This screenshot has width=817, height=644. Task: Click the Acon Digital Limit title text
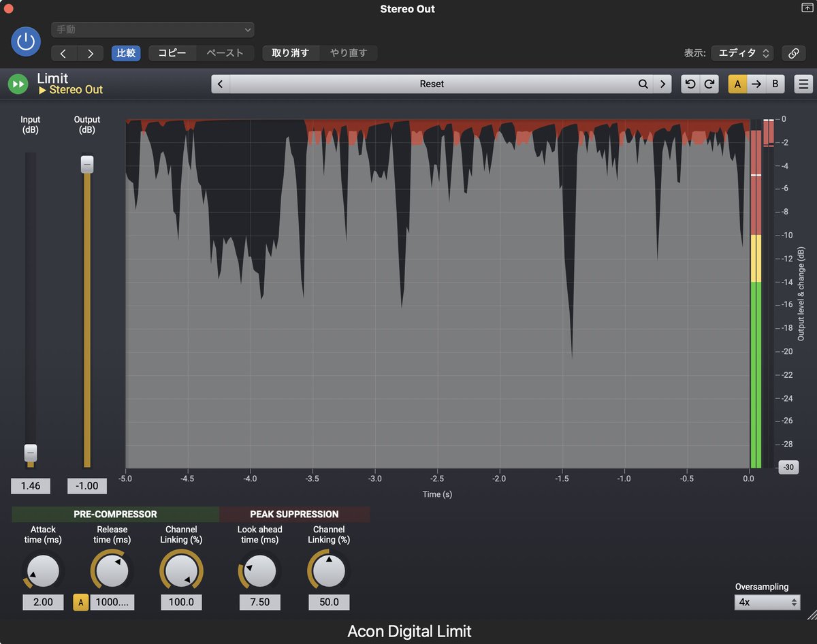pos(409,631)
